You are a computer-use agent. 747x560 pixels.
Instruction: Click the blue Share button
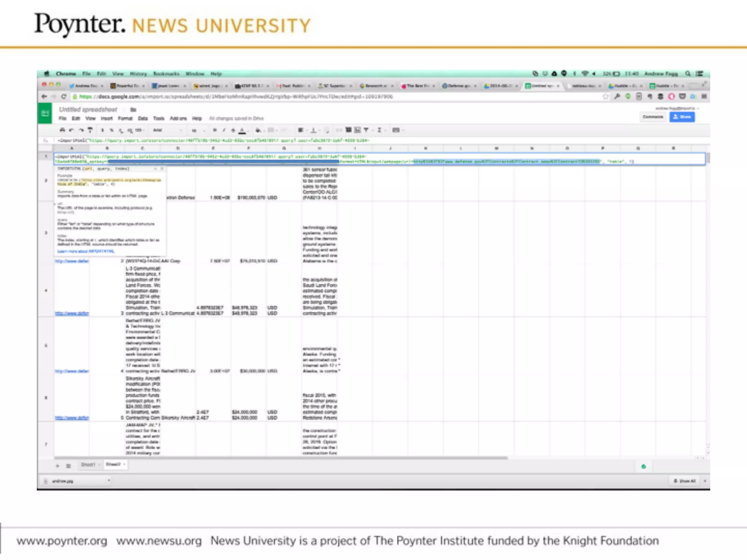pos(682,117)
